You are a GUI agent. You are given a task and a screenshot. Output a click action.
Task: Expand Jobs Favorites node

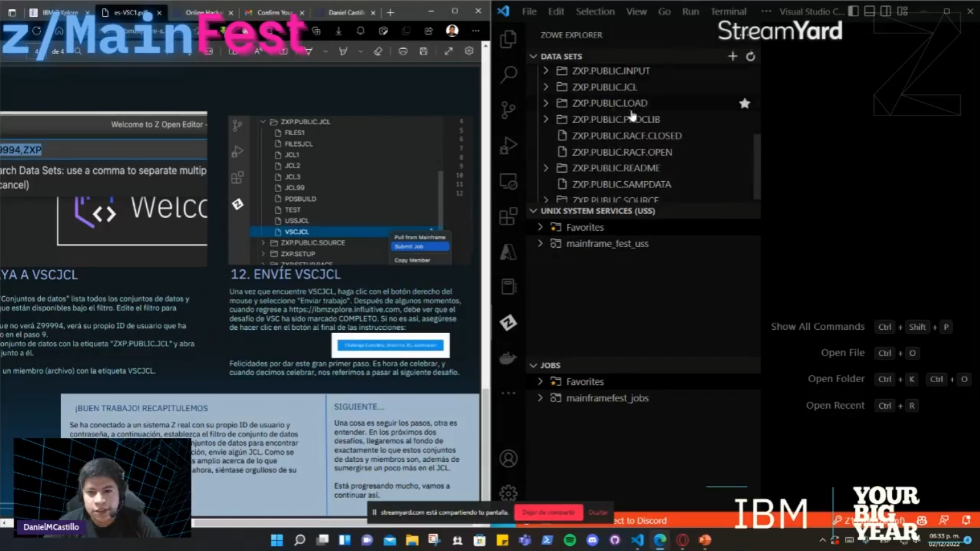(540, 382)
